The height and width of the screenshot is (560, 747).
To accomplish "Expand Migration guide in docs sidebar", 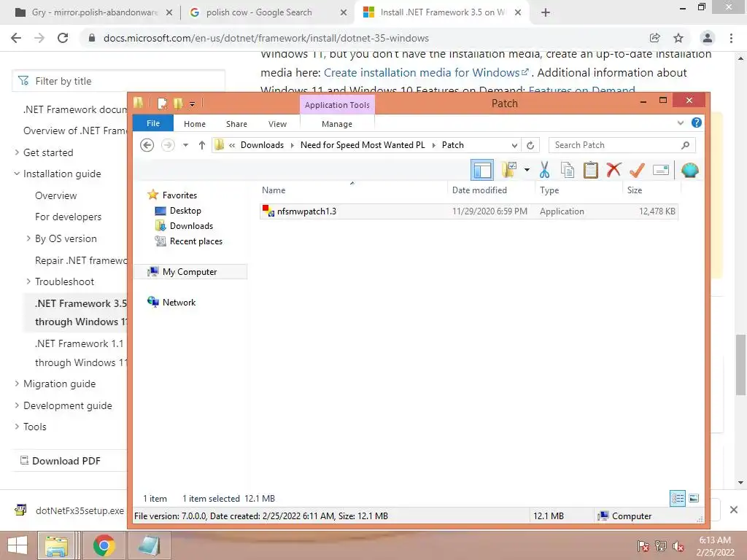I will (18, 384).
